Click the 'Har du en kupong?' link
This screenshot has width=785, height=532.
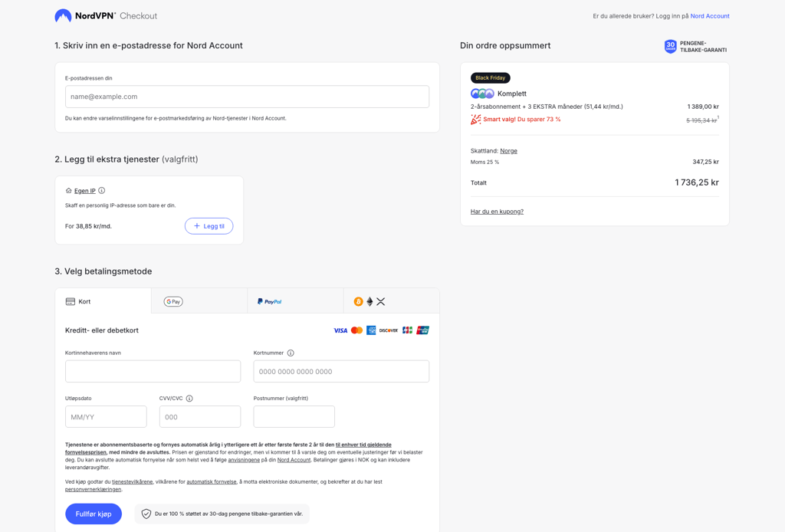point(497,212)
